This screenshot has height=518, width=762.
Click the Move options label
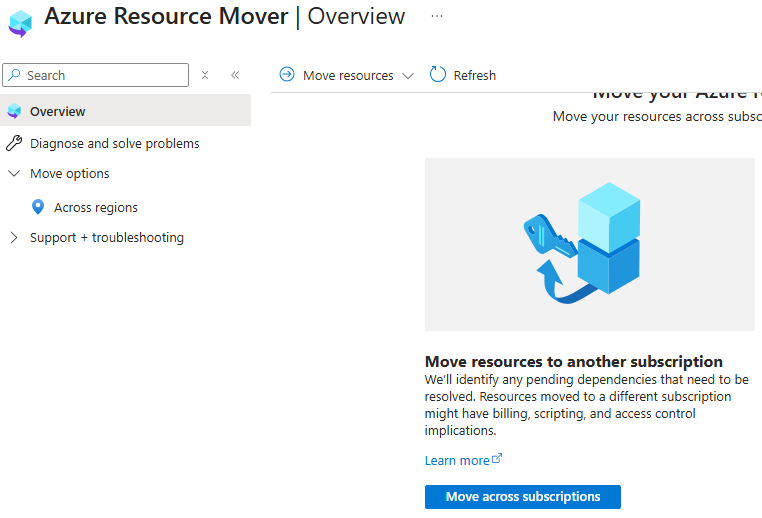pos(69,173)
